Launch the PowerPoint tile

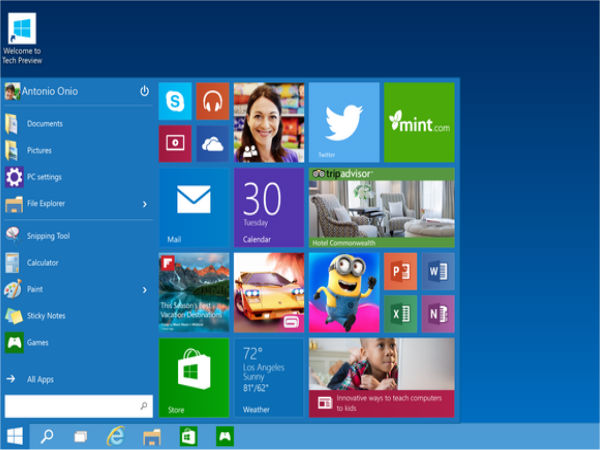pos(400,270)
